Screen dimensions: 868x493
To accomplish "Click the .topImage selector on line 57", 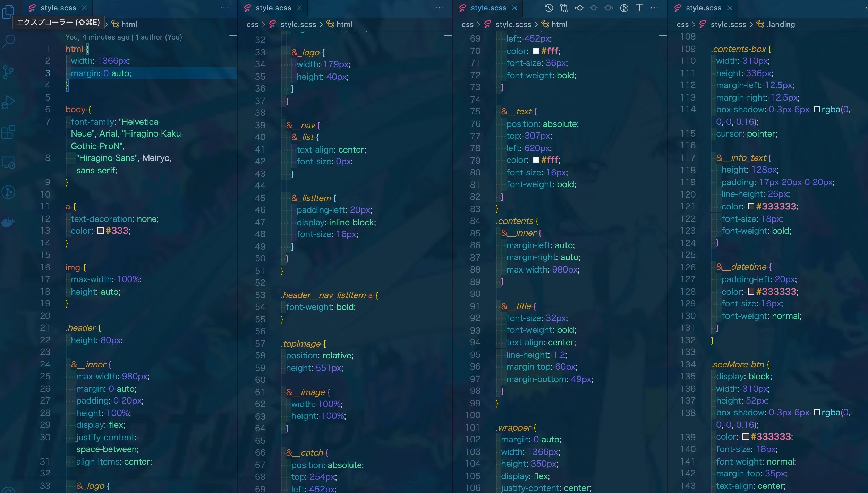I will [x=300, y=344].
